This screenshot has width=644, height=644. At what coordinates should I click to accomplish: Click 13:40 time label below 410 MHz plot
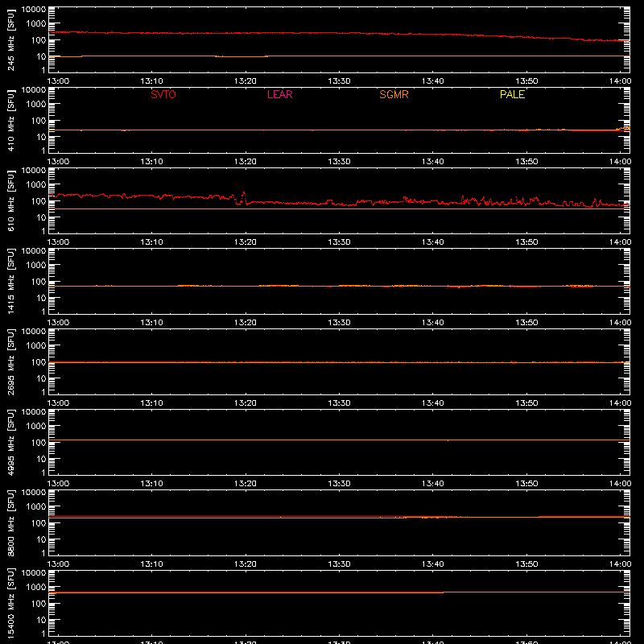[x=433, y=162]
